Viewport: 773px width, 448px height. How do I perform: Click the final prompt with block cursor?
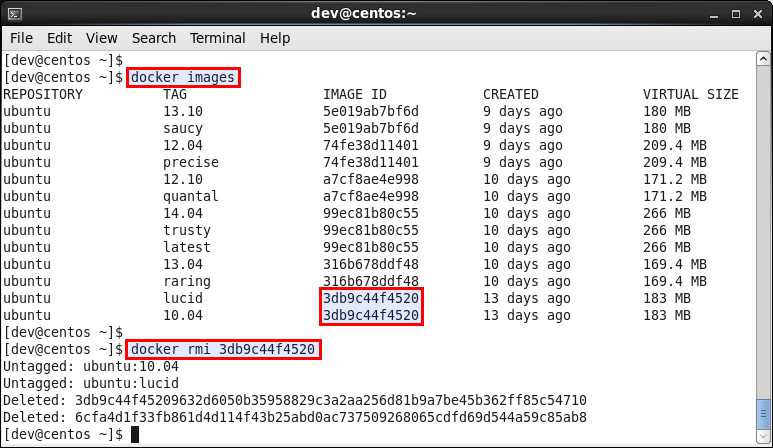coord(71,435)
